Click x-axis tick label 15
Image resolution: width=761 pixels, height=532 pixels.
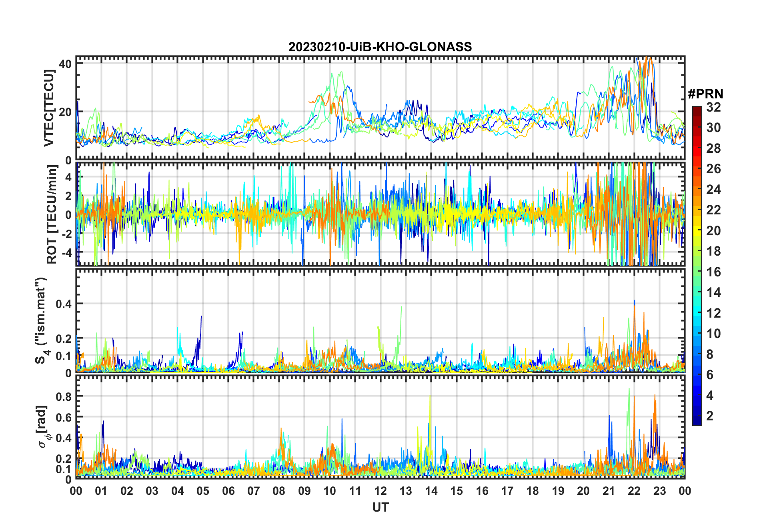(x=457, y=491)
